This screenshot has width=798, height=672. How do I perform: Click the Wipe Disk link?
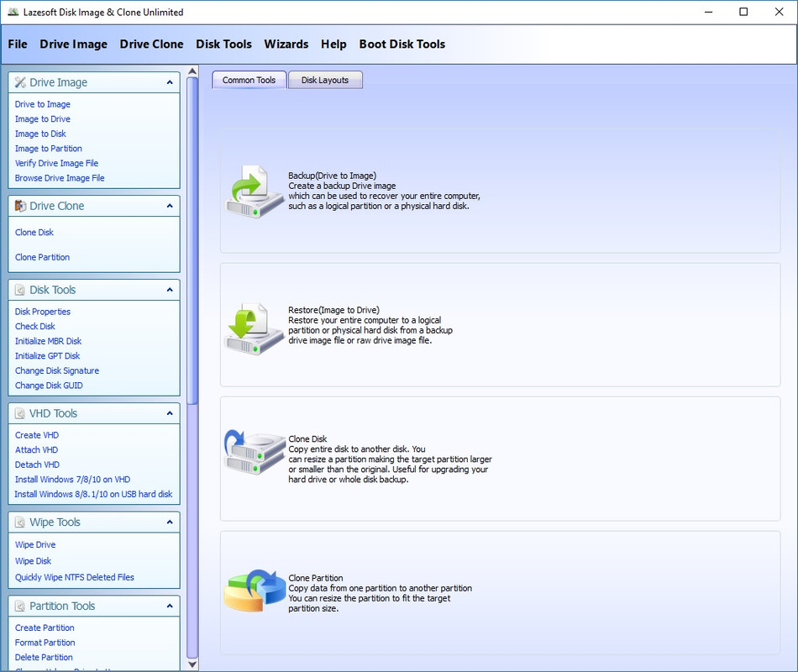[x=33, y=561]
